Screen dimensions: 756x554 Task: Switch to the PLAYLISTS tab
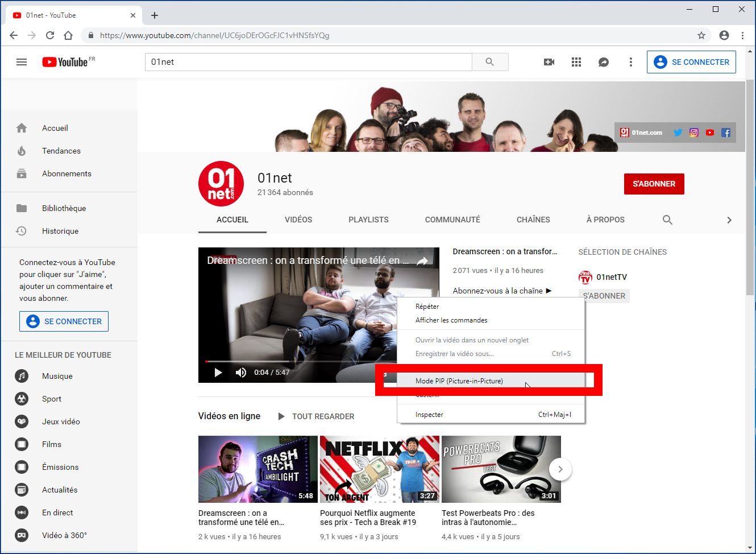tap(368, 220)
